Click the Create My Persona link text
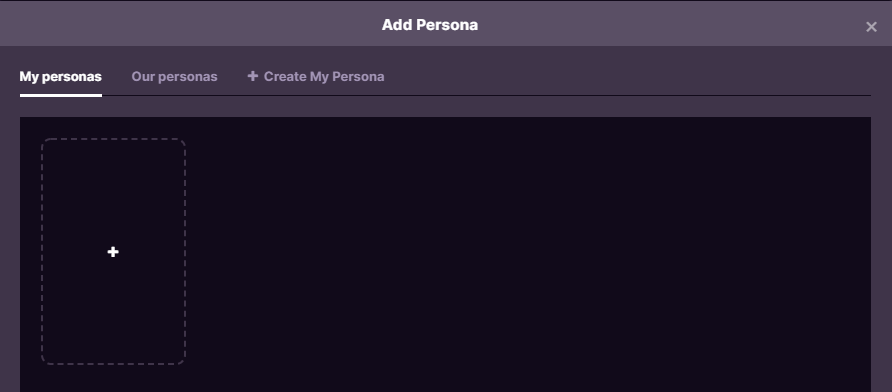The image size is (892, 392). [x=324, y=76]
